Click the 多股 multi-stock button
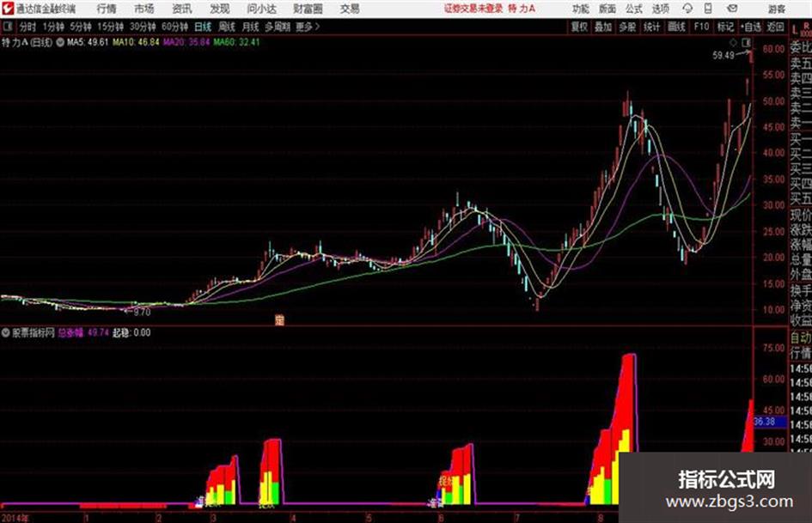This screenshot has width=812, height=523. coord(627,27)
